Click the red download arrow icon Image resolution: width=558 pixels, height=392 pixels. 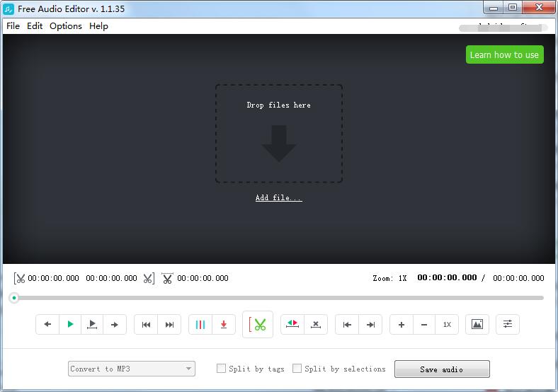224,324
